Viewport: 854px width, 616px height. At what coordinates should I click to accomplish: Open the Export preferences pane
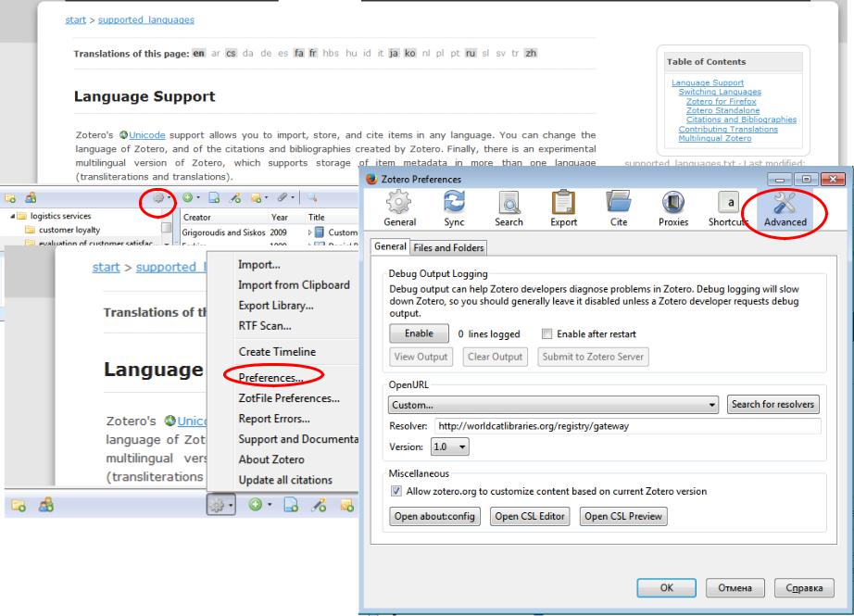tap(564, 207)
